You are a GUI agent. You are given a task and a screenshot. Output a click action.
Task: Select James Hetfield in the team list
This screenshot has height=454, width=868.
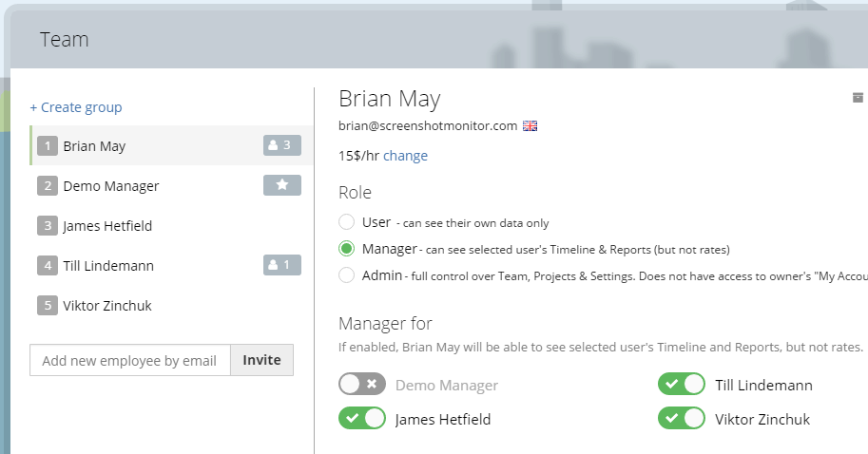(172, 226)
